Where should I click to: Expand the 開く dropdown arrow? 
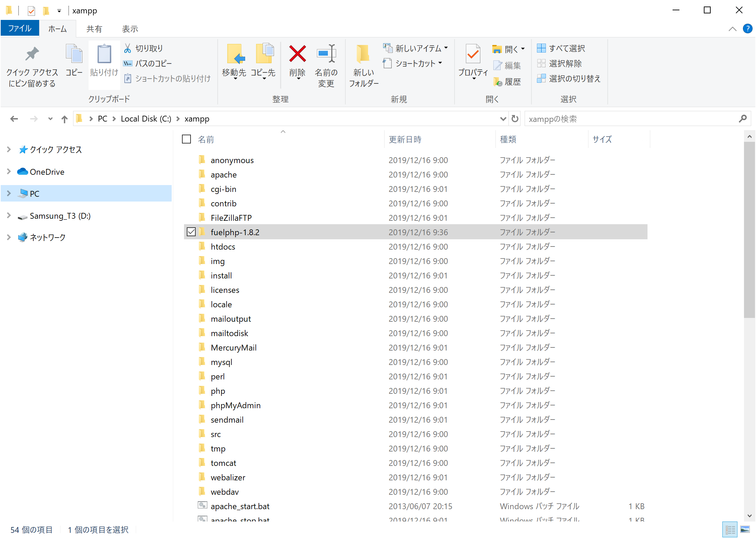[522, 49]
